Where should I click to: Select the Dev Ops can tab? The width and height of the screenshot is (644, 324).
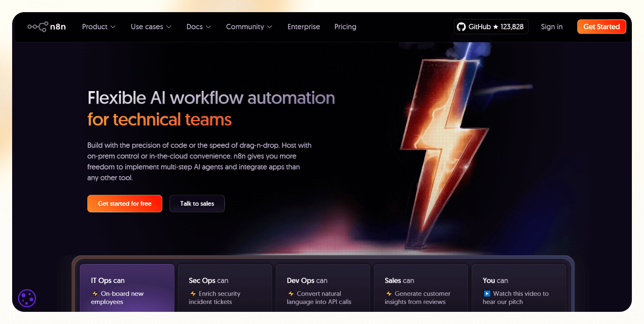[x=323, y=288]
